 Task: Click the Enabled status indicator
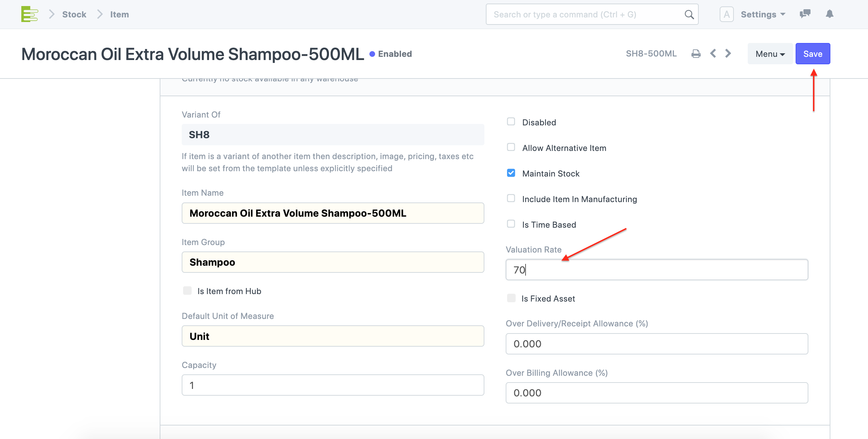(391, 54)
